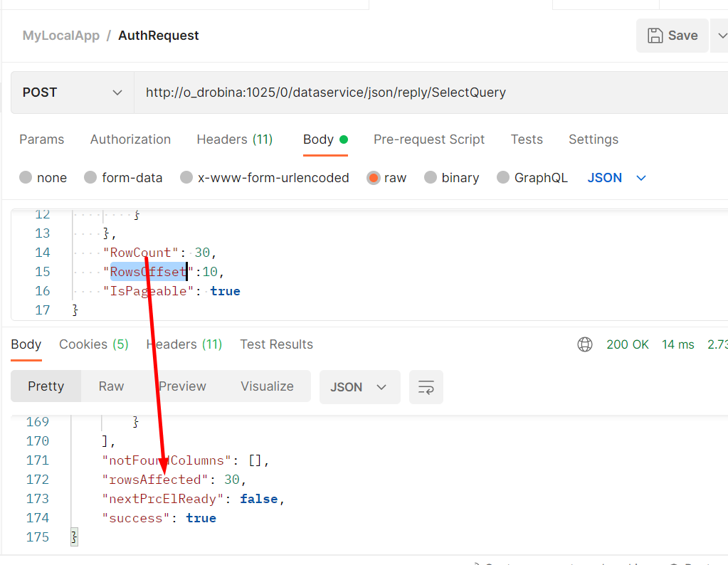Image resolution: width=728 pixels, height=565 pixels.
Task: Click the false value on line 173
Action: (x=259, y=499)
